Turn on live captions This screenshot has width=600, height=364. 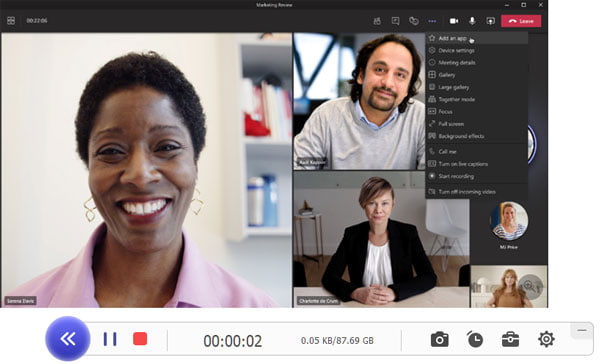(x=477, y=164)
